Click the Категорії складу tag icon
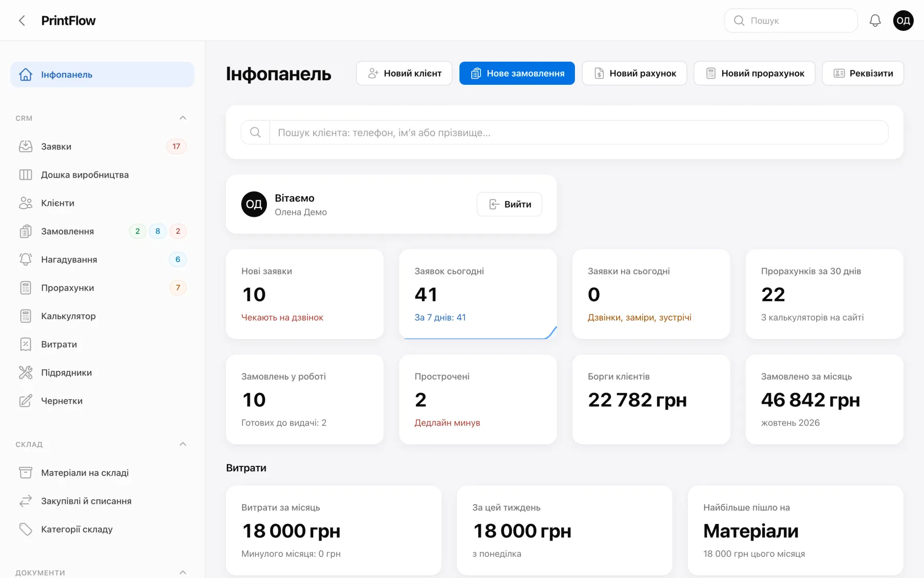The width and height of the screenshot is (924, 578). 26,529
